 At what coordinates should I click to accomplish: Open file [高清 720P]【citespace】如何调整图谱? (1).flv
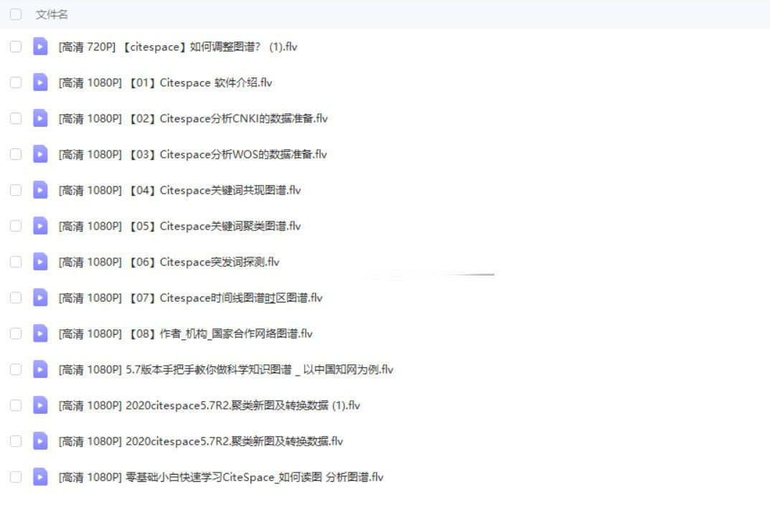tap(178, 47)
